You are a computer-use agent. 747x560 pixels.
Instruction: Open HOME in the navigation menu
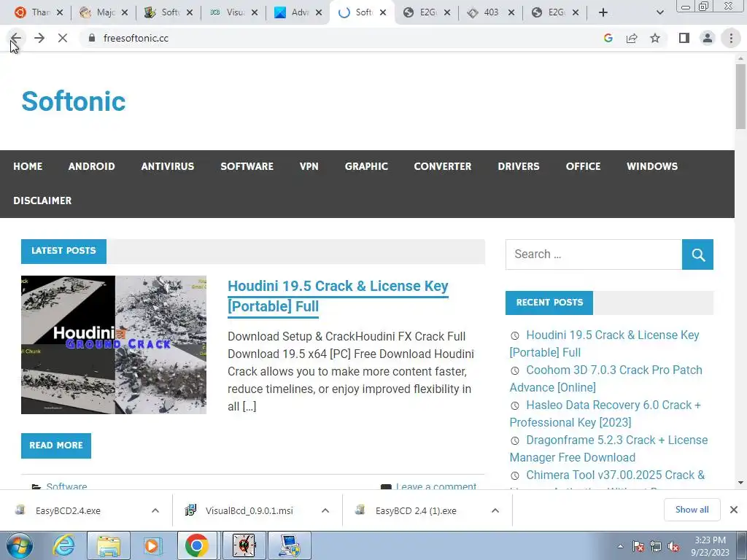click(x=28, y=166)
